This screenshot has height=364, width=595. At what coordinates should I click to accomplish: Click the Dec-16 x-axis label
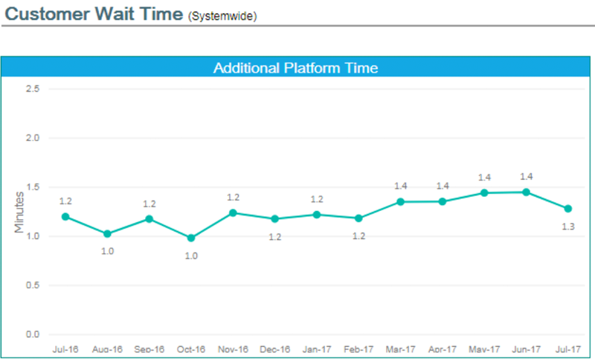pyautogui.click(x=275, y=348)
